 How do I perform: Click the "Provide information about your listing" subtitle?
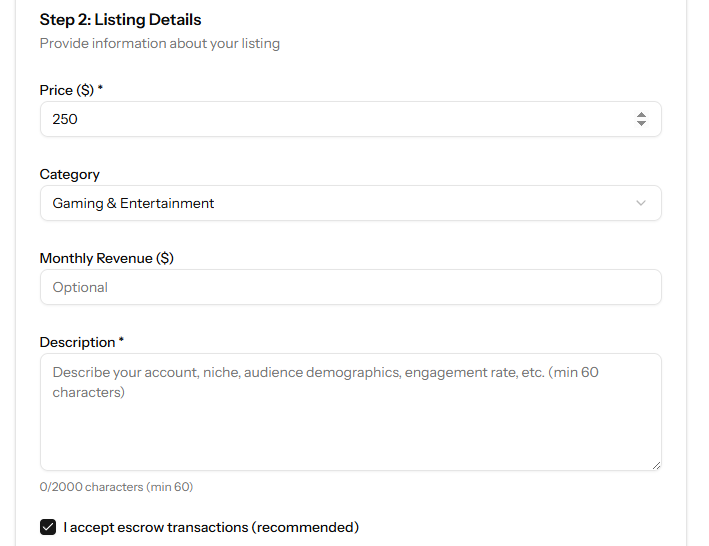pyautogui.click(x=160, y=43)
